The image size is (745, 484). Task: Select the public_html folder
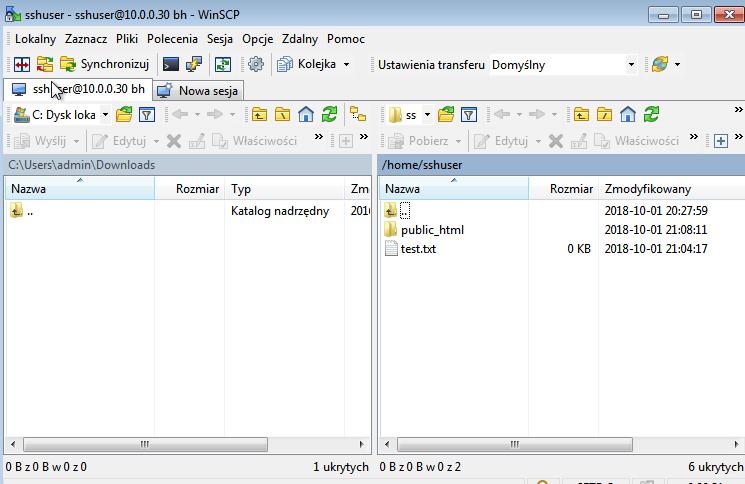[424, 230]
